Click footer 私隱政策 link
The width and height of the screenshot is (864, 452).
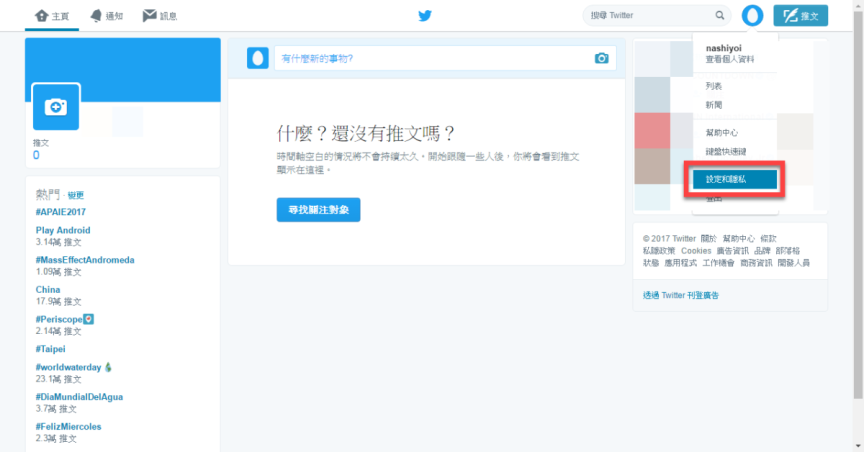[658, 251]
